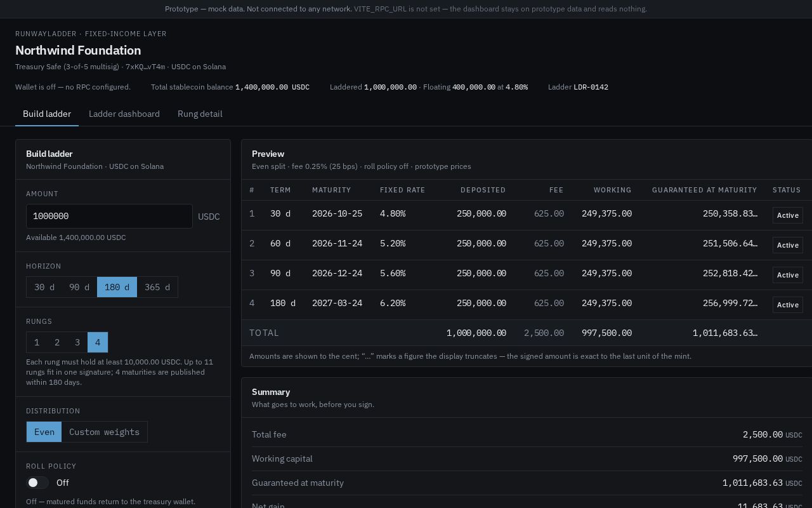812x508 pixels.
Task: Click the 6.20% fixed rate cell
Action: (x=393, y=303)
